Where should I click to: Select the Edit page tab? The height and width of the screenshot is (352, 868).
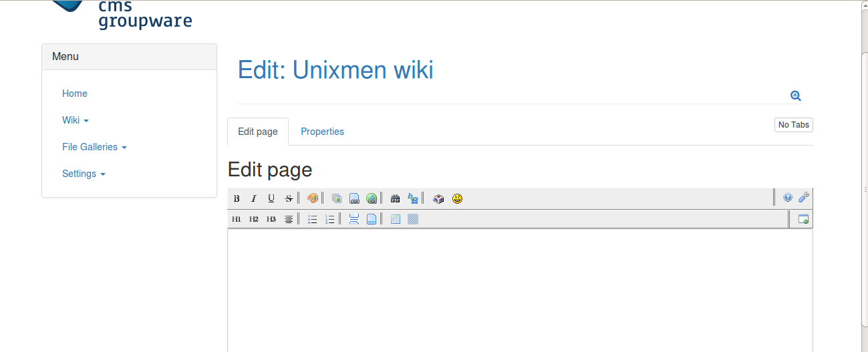258,132
